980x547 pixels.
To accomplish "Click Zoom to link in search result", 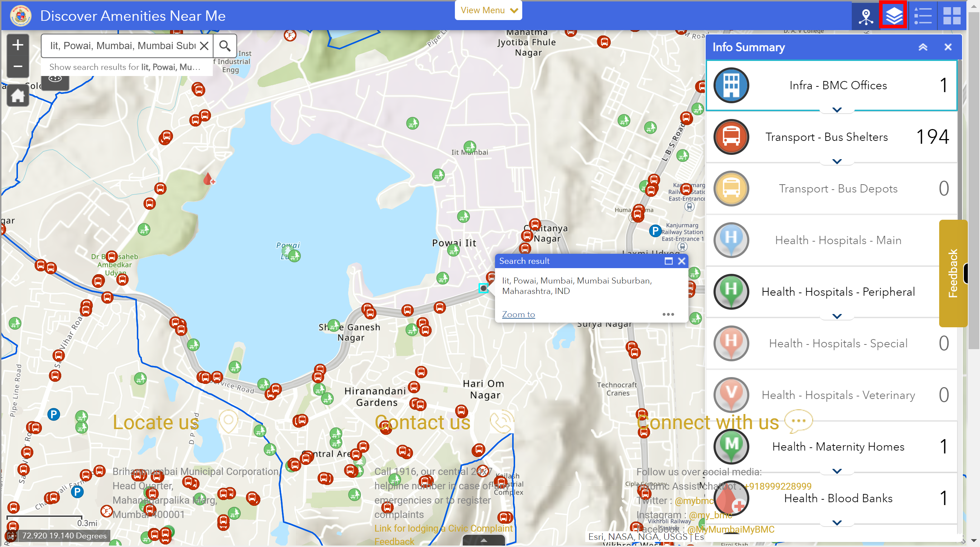I will 518,314.
